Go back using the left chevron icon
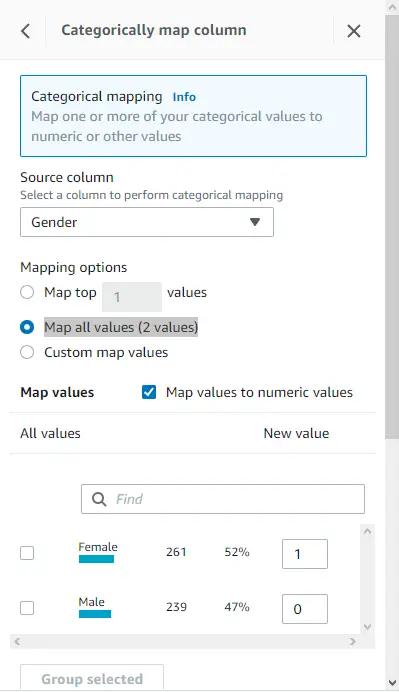This screenshot has width=399, height=692. (x=26, y=31)
